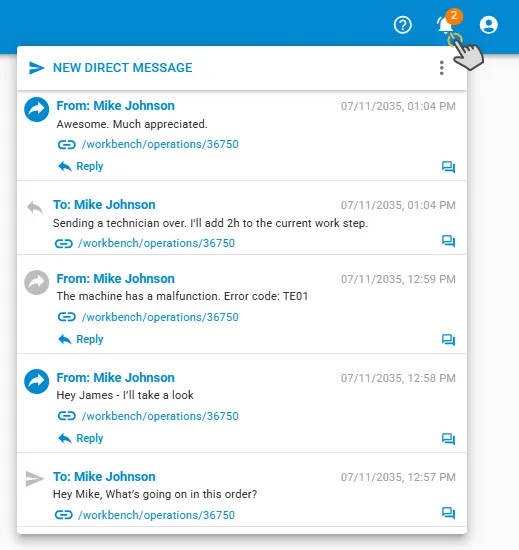Image resolution: width=519 pixels, height=550 pixels.
Task: Open conversation icon for 12:58 PM message
Action: [448, 439]
